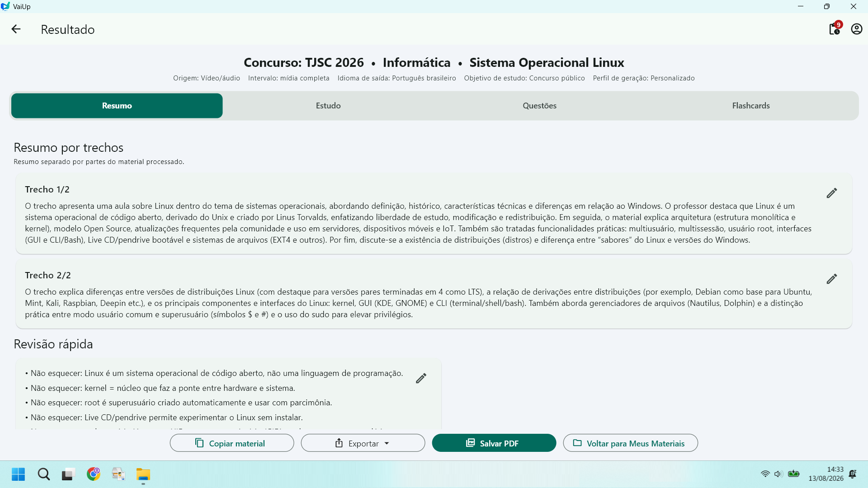Viewport: 868px width, 488px height.
Task: Open the pending tasks notification icon
Action: (x=835, y=28)
